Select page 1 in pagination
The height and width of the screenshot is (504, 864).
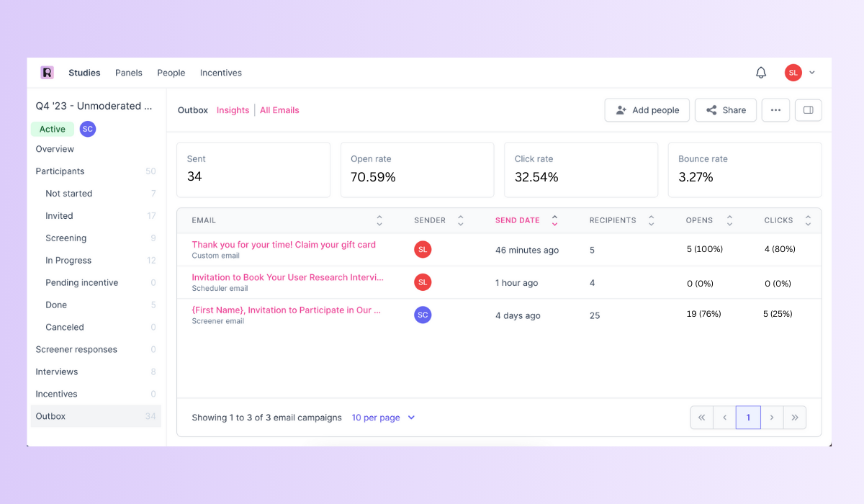coord(748,418)
